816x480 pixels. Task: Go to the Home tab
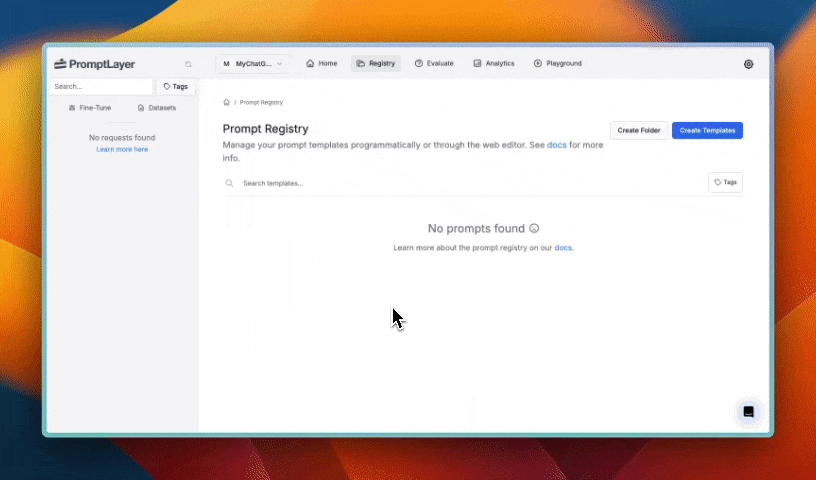pos(321,63)
